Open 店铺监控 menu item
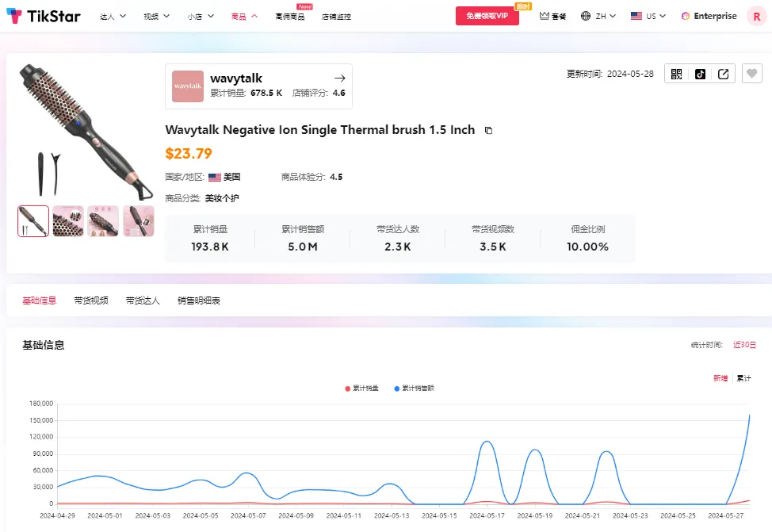The height and width of the screenshot is (532, 772). point(336,17)
